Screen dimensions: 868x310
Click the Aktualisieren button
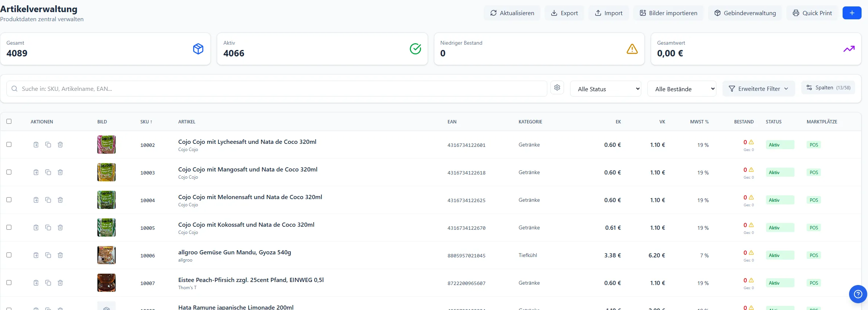coord(512,13)
